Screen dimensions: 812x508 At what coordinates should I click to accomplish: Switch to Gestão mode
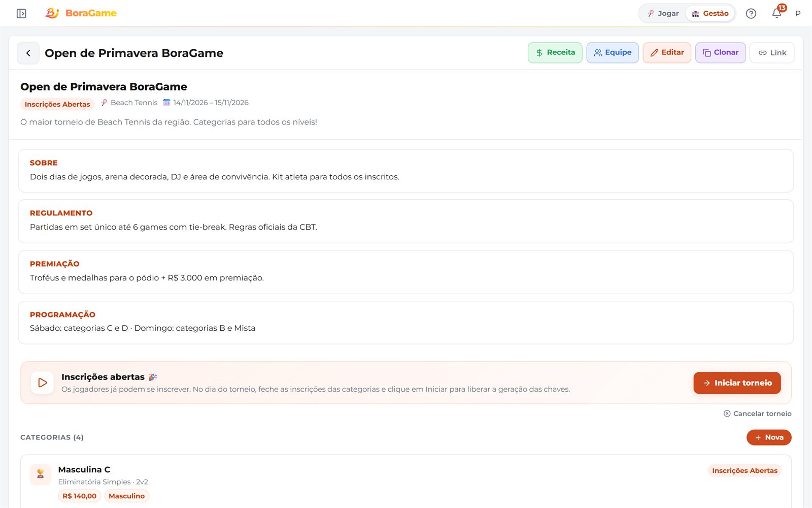(710, 14)
